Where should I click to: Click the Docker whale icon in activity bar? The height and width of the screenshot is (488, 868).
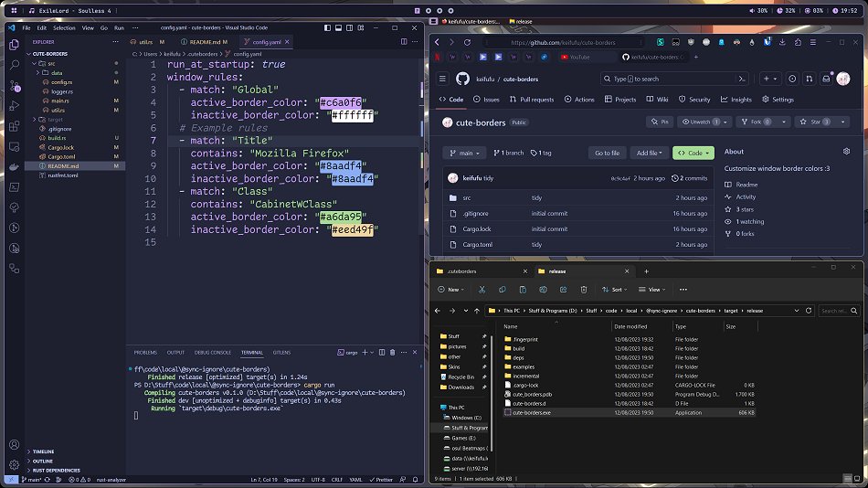tap(15, 167)
